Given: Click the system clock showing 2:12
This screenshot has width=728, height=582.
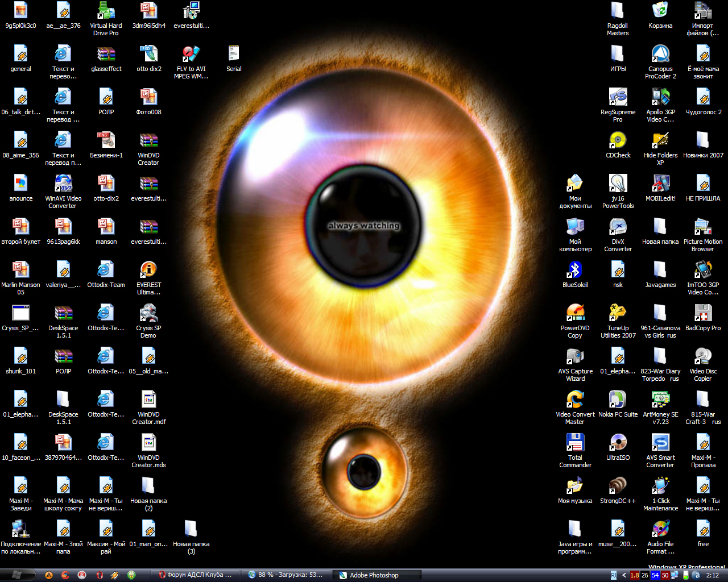Looking at the screenshot, I should (712, 575).
